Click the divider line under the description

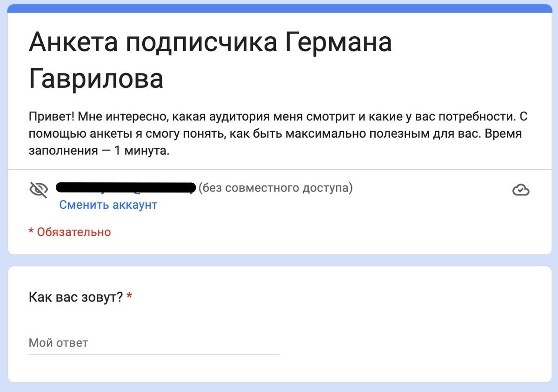click(x=279, y=169)
